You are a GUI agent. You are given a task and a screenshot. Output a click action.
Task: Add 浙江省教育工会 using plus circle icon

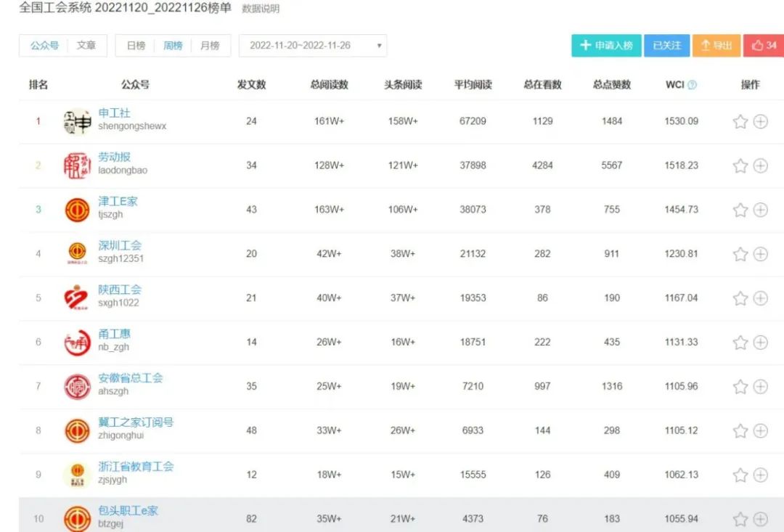coord(760,475)
